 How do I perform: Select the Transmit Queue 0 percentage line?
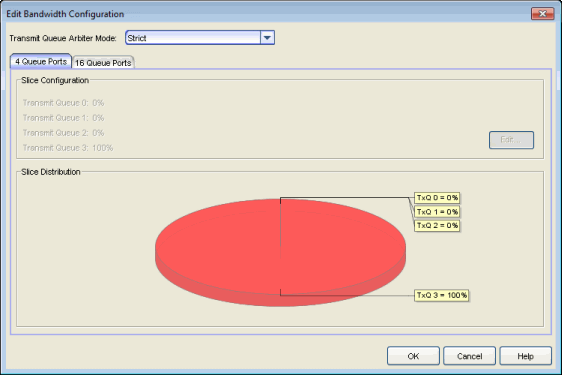(63, 103)
